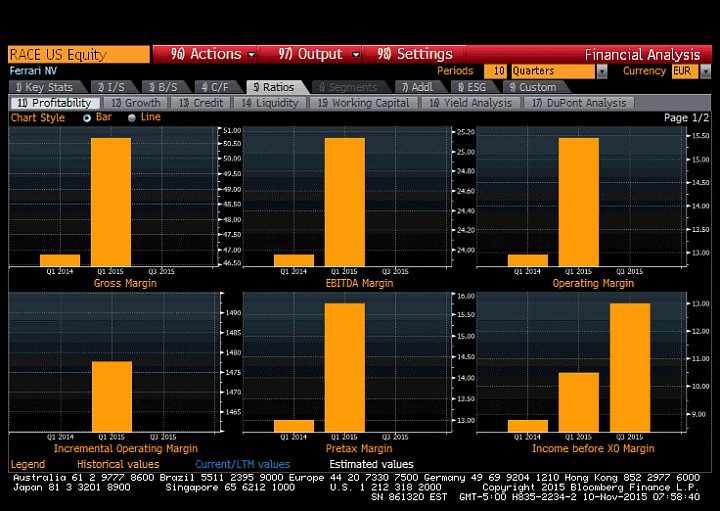This screenshot has width=720, height=511.
Task: Click the Legend label at bottom left
Action: point(28,464)
